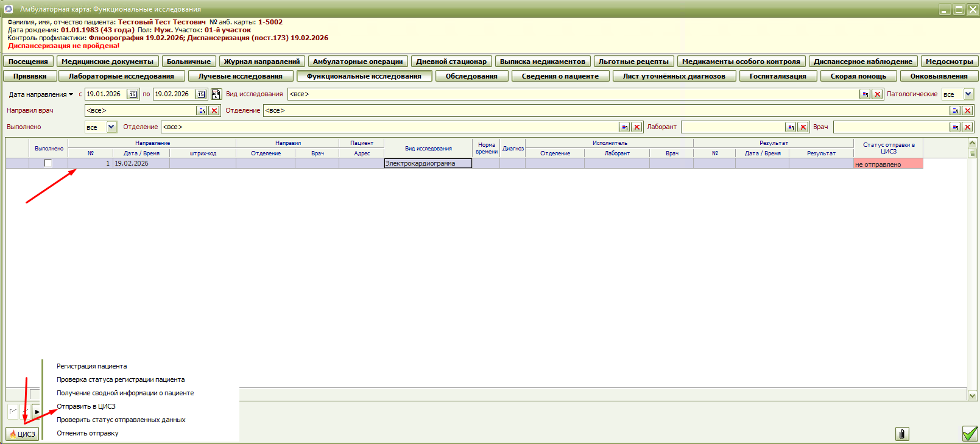This screenshot has height=444, width=980.
Task: Choose Отменить отправку from the menu
Action: tap(87, 433)
